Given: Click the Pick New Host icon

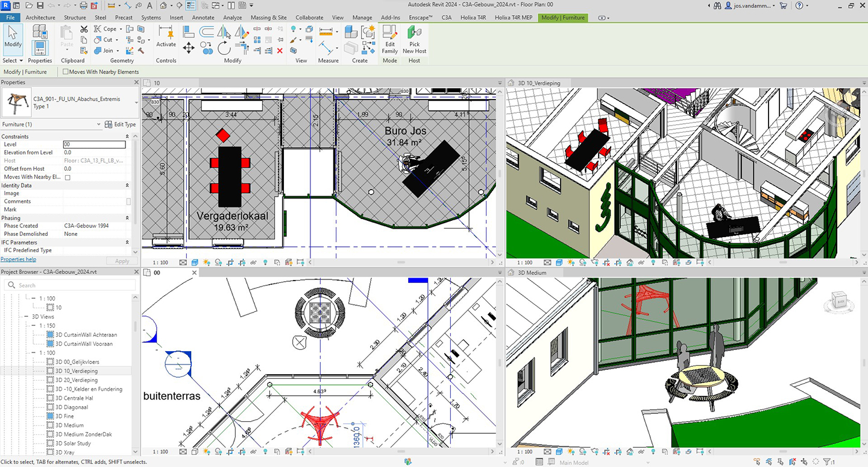Looking at the screenshot, I should pyautogui.click(x=415, y=39).
